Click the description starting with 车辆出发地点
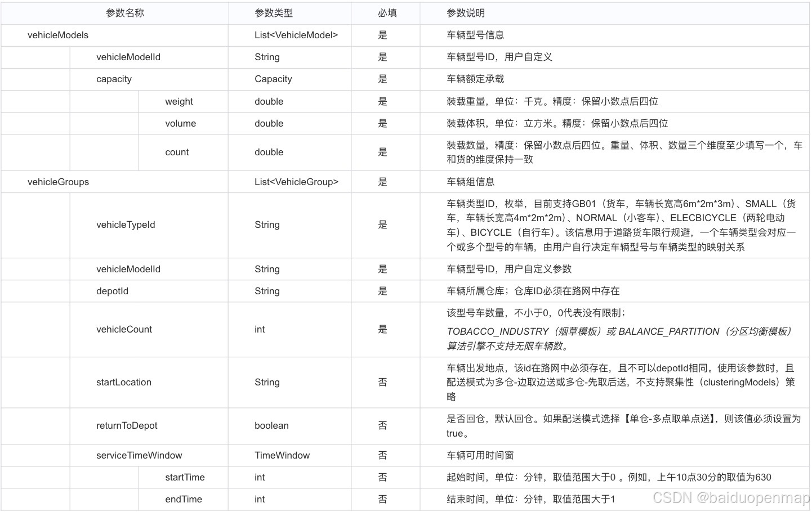 point(621,383)
